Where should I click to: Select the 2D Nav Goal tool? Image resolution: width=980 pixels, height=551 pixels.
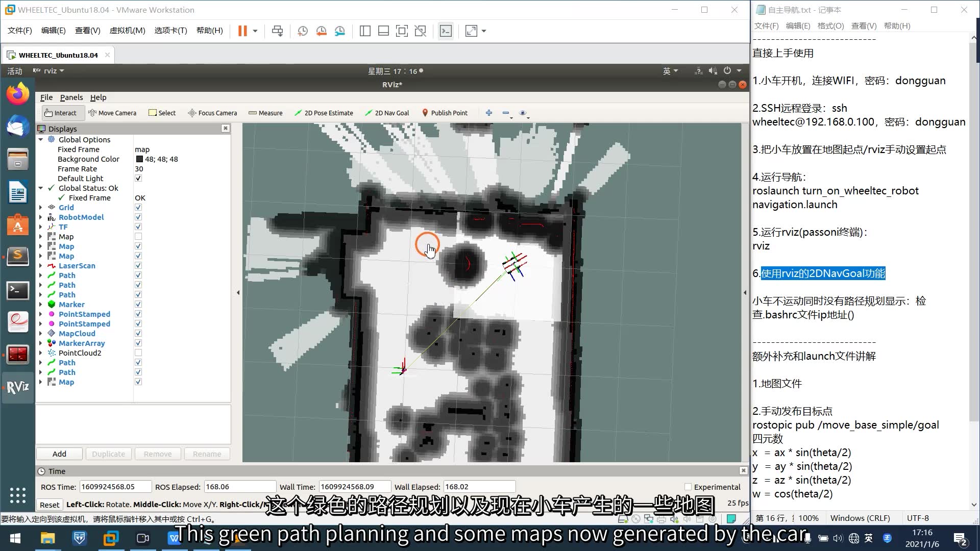coord(387,113)
